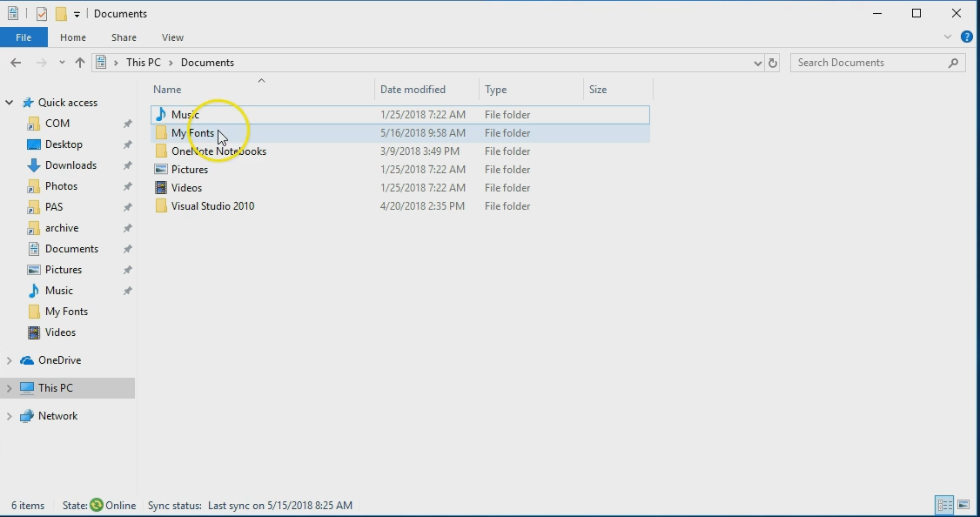Click the 3/9/2018 3:49 PM date cell
Image resolution: width=980 pixels, height=517 pixels.
coord(420,151)
